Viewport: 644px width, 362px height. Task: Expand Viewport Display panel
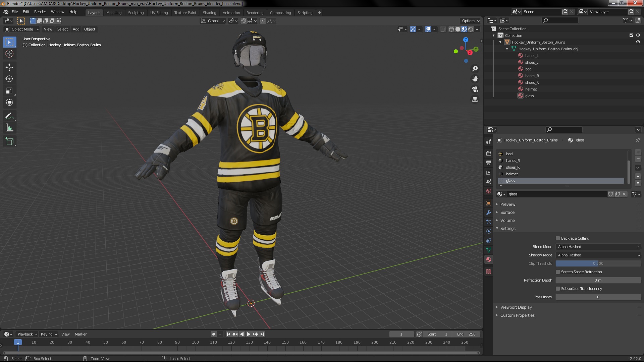[516, 307]
